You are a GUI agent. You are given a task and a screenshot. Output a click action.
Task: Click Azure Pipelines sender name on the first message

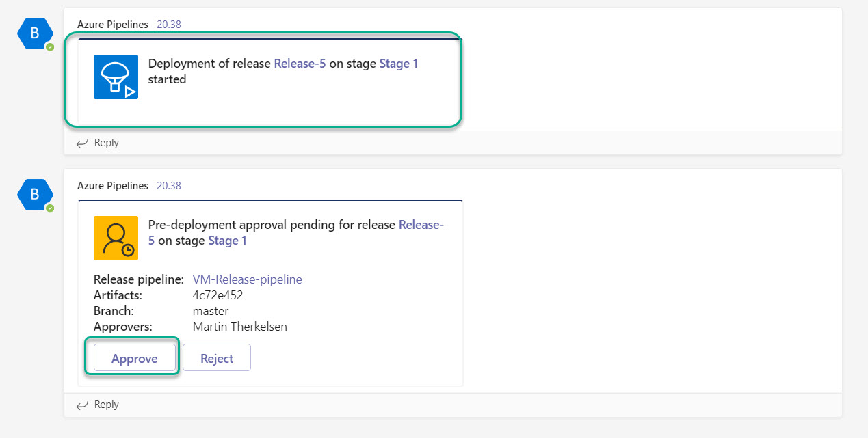pos(113,25)
